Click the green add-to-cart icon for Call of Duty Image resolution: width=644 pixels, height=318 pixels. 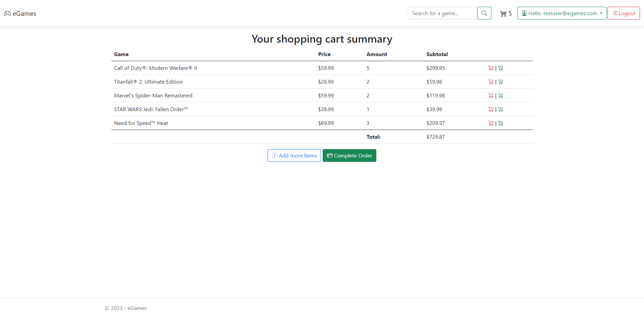[500, 68]
